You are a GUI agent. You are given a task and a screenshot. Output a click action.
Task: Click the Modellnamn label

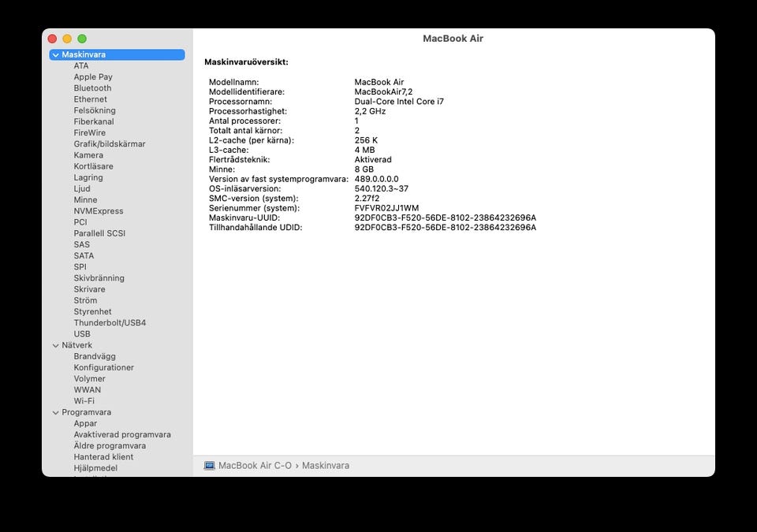[x=233, y=82]
